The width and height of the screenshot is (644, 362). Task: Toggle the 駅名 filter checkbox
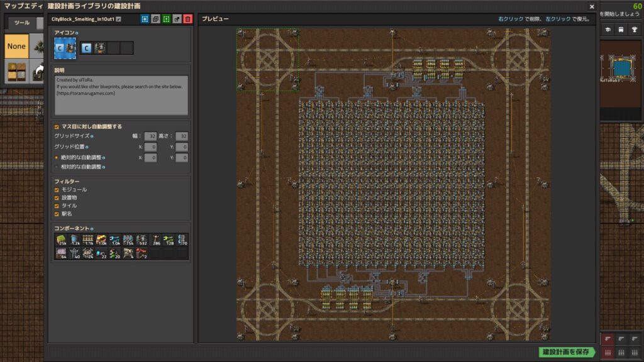pyautogui.click(x=57, y=214)
